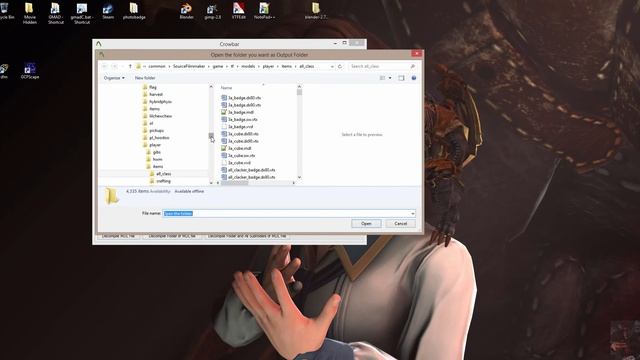Image resolution: width=640 pixels, height=360 pixels.
Task: Click the Name column header
Action: pos(226,88)
